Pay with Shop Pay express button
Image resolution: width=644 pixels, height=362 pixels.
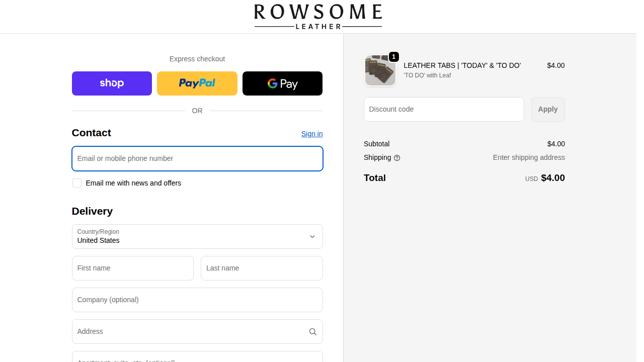112,83
